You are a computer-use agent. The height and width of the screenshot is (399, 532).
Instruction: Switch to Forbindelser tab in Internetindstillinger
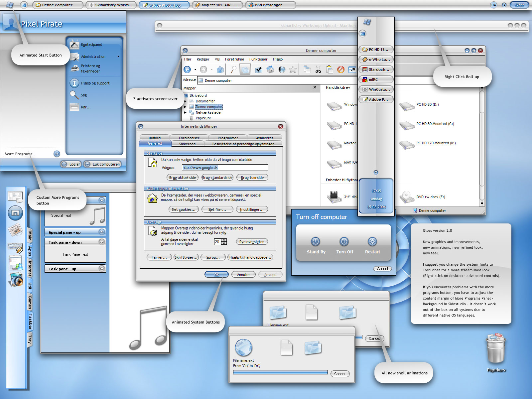pos(189,138)
